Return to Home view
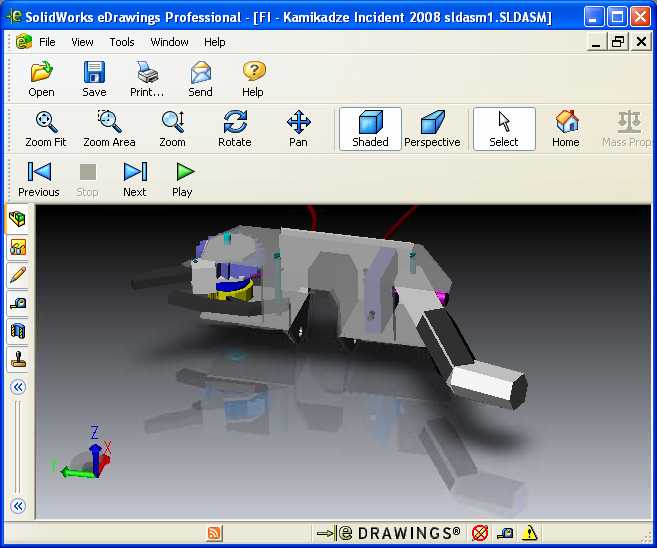This screenshot has width=657, height=548. click(x=566, y=129)
